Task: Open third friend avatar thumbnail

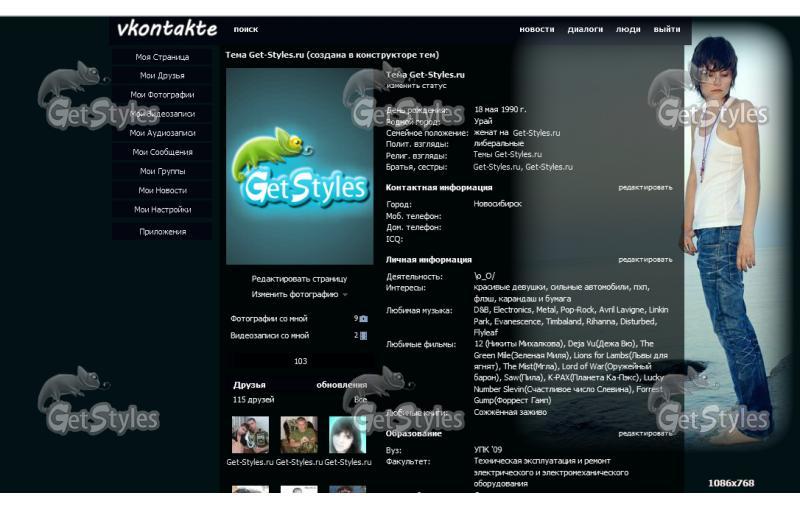Action: click(x=347, y=435)
